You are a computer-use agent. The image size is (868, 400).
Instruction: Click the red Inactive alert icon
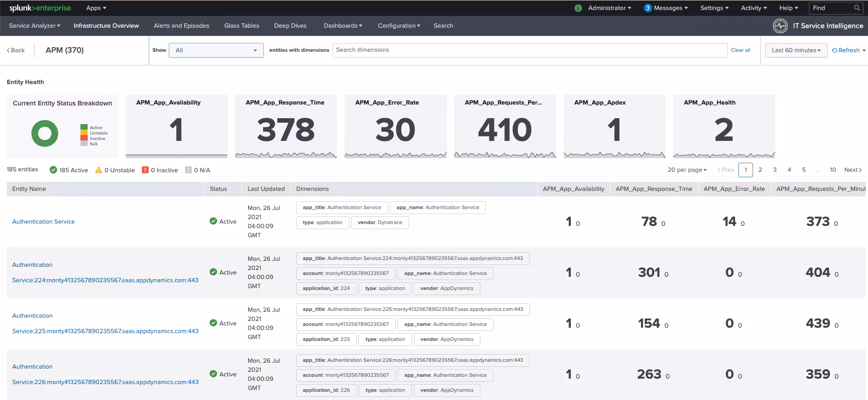point(145,170)
